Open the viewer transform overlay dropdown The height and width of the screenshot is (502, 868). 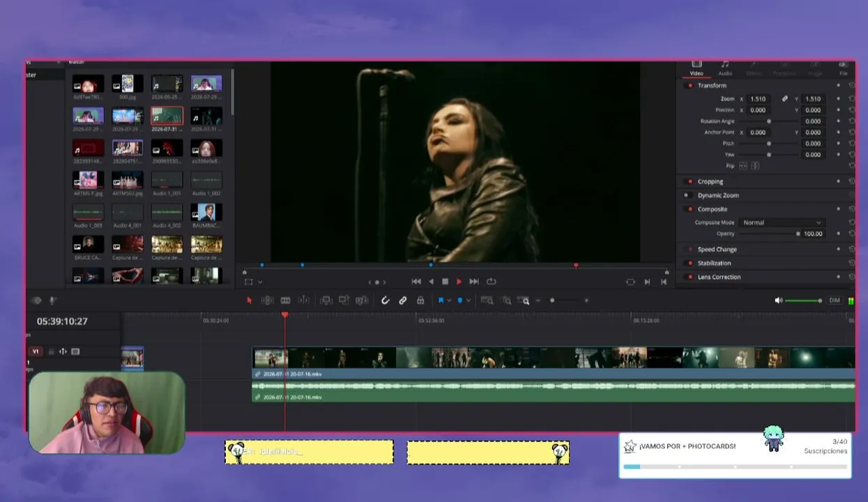[x=260, y=282]
